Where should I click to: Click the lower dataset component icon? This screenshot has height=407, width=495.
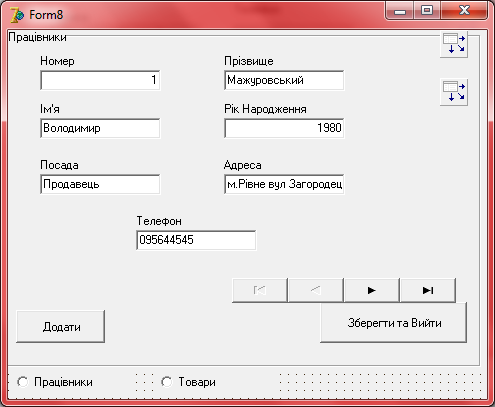(454, 92)
